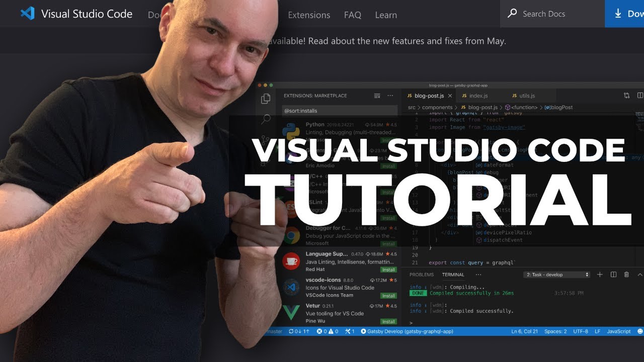644x362 pixels.
Task: Click the split editor icon near tabs
Action: coord(640,96)
